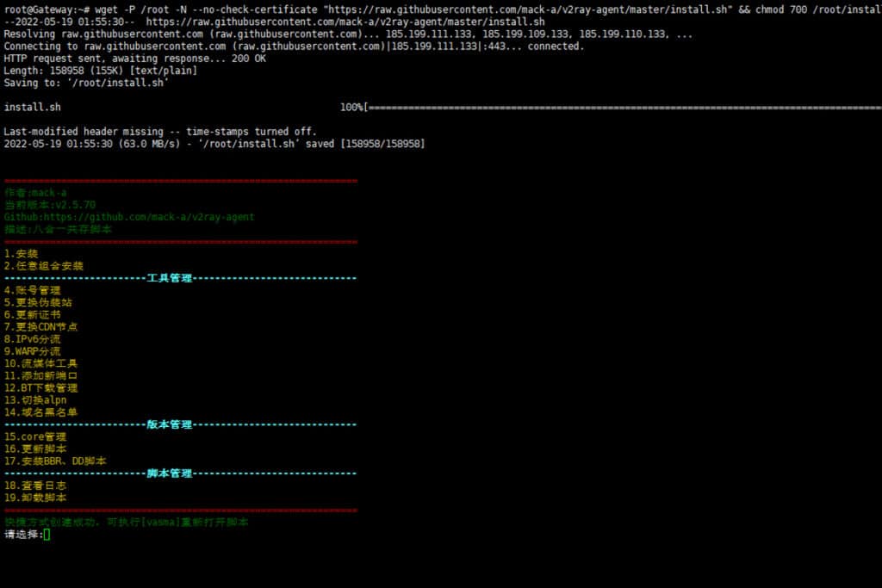The width and height of the screenshot is (882, 588).
Task: Click the '工具管理' section header
Action: coord(170,278)
